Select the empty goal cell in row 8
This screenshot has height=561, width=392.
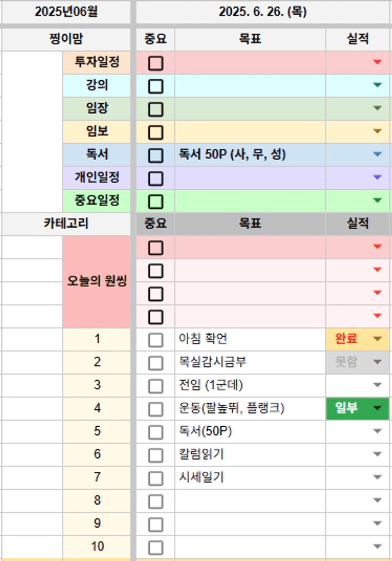[x=250, y=500]
